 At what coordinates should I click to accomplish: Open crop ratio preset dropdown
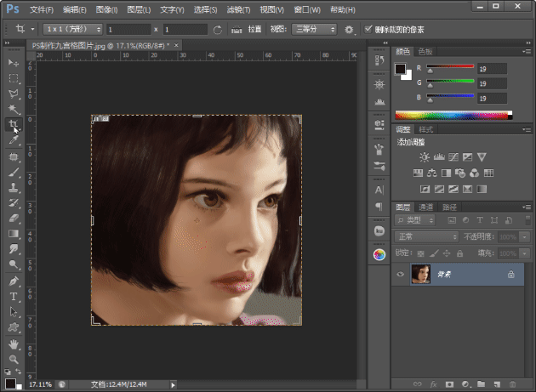point(72,30)
